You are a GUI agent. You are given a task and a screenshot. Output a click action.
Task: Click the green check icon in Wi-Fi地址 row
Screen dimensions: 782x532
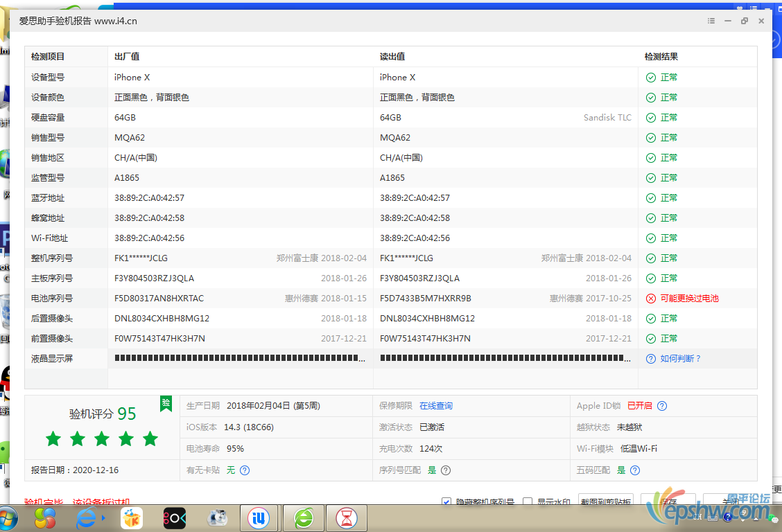pos(651,238)
